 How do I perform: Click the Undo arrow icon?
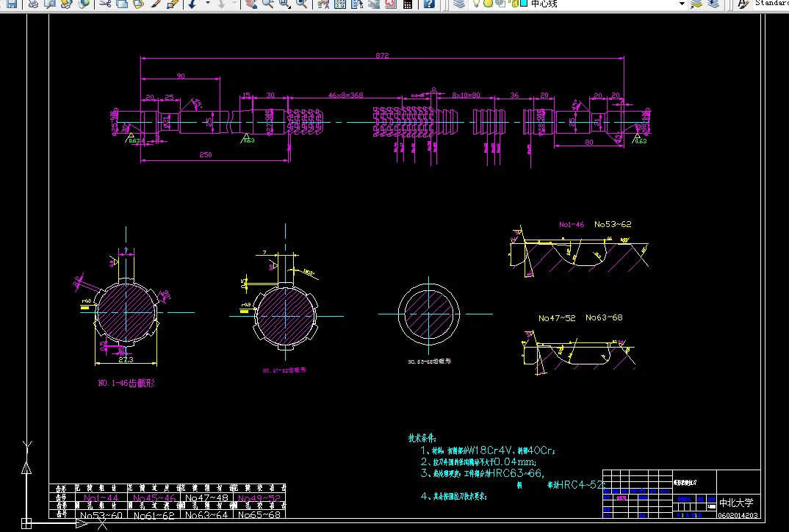coord(192,4)
